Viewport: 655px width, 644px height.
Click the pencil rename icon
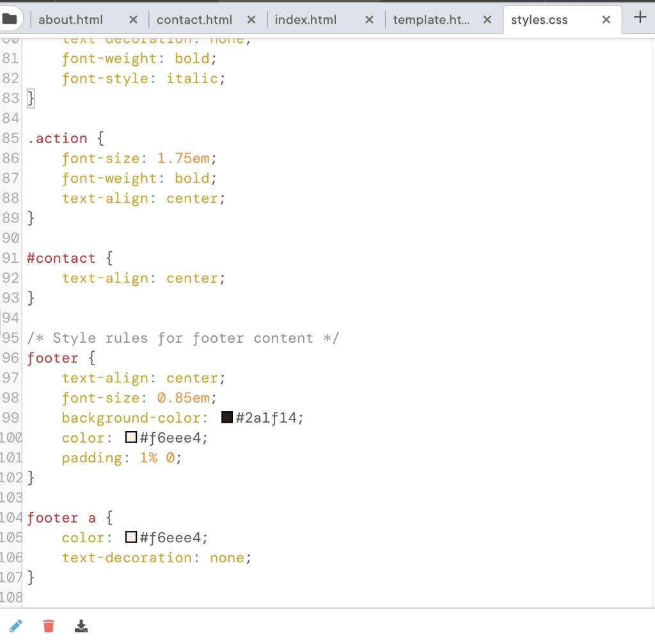pyautogui.click(x=16, y=625)
